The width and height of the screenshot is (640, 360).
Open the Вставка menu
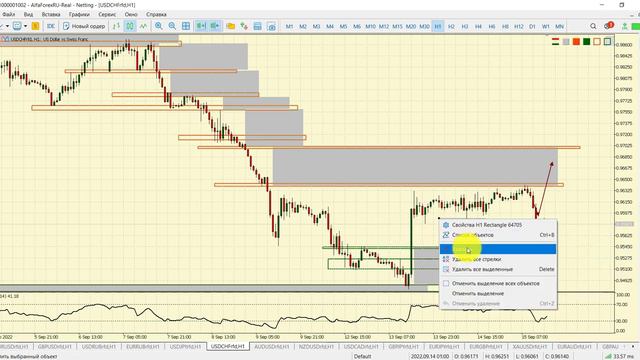point(51,14)
